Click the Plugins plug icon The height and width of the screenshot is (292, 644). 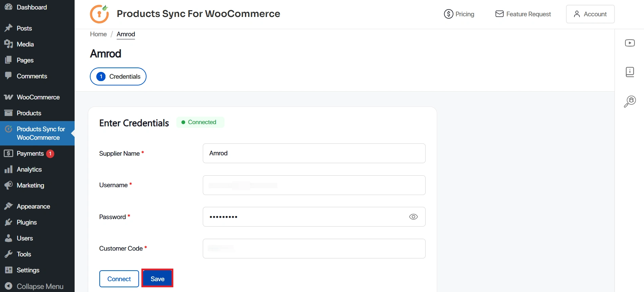pos(8,222)
